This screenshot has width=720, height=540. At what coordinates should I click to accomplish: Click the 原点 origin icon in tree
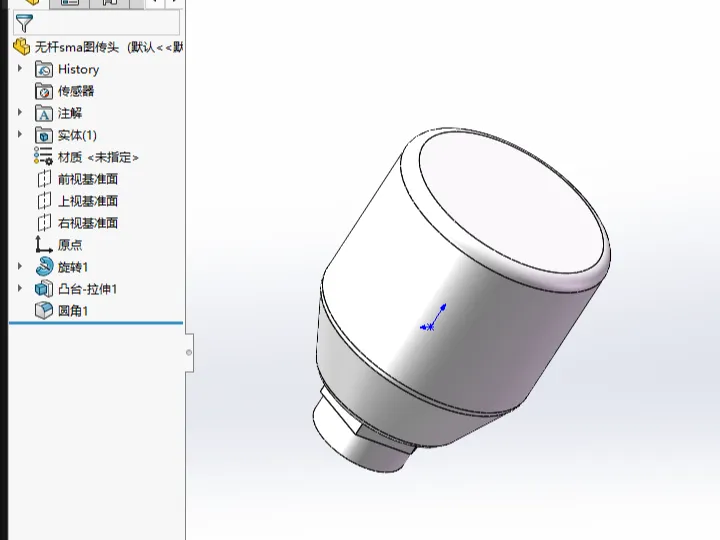(x=44, y=245)
